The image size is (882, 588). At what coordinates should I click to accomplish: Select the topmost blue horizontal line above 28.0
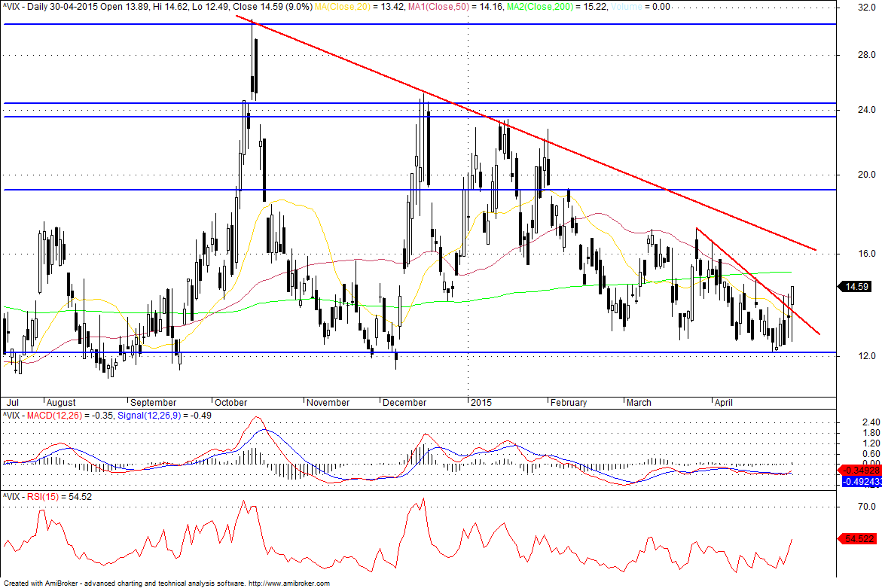tap(420, 24)
